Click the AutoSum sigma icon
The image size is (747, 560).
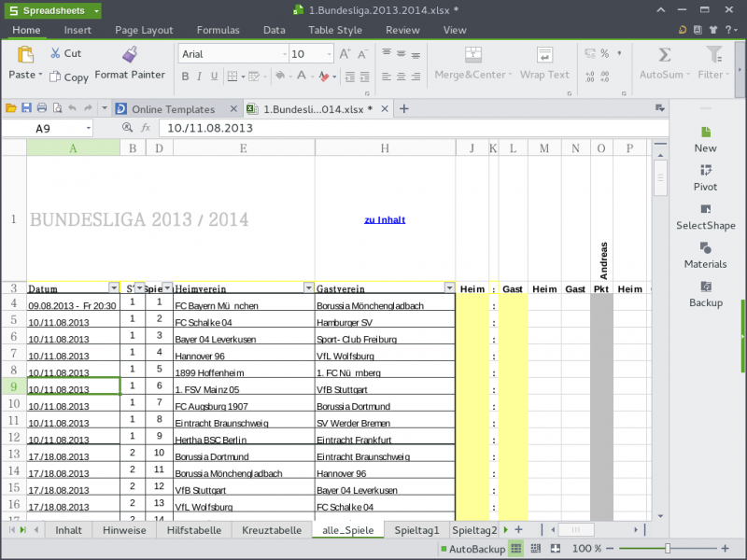[664, 55]
